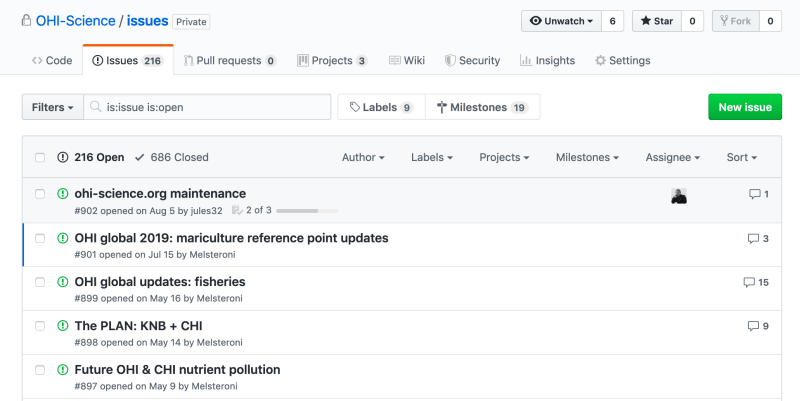Open the Wiki tab
The height and width of the screenshot is (401, 800).
click(407, 60)
